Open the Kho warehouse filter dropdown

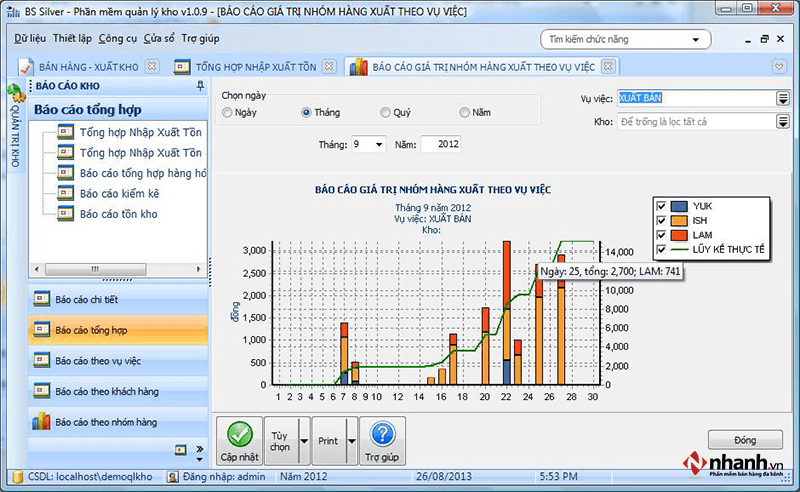pos(783,122)
